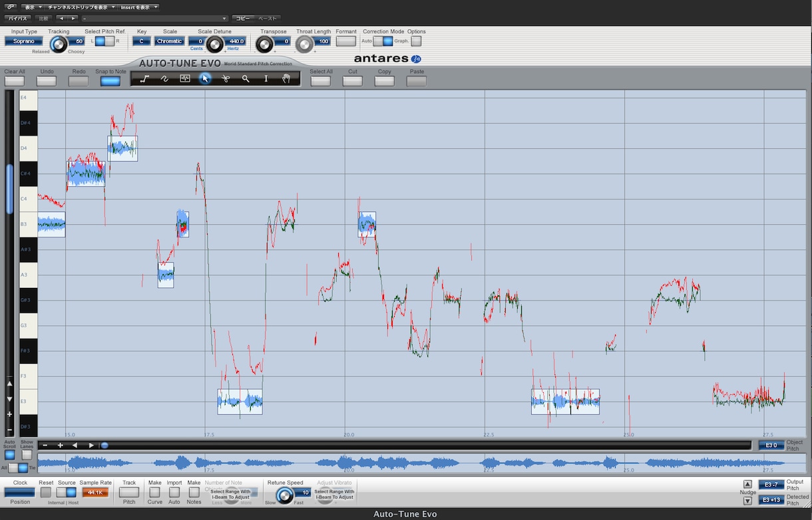Select the Line drawing tool
812x520 pixels.
[144, 78]
